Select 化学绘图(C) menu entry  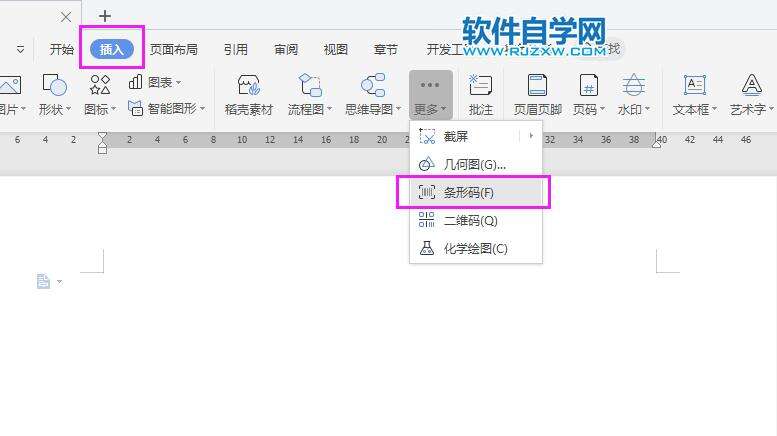(x=476, y=248)
